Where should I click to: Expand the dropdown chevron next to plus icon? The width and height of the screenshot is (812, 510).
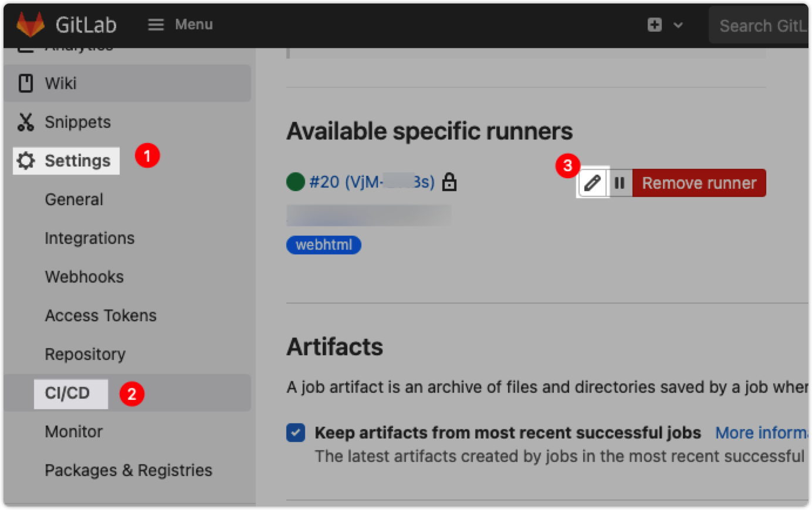point(678,25)
